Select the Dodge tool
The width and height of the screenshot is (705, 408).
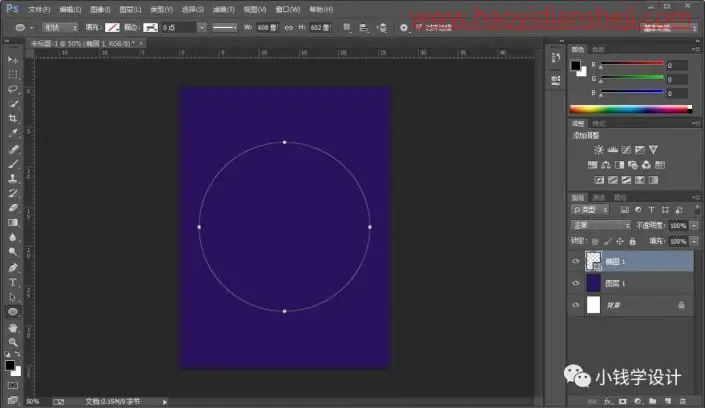coord(13,252)
